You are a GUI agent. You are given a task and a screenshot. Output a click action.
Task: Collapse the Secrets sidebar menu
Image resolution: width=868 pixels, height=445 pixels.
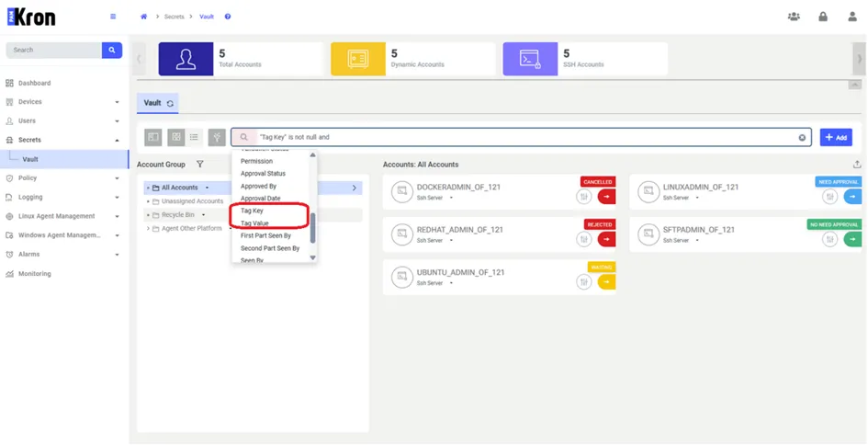click(117, 140)
